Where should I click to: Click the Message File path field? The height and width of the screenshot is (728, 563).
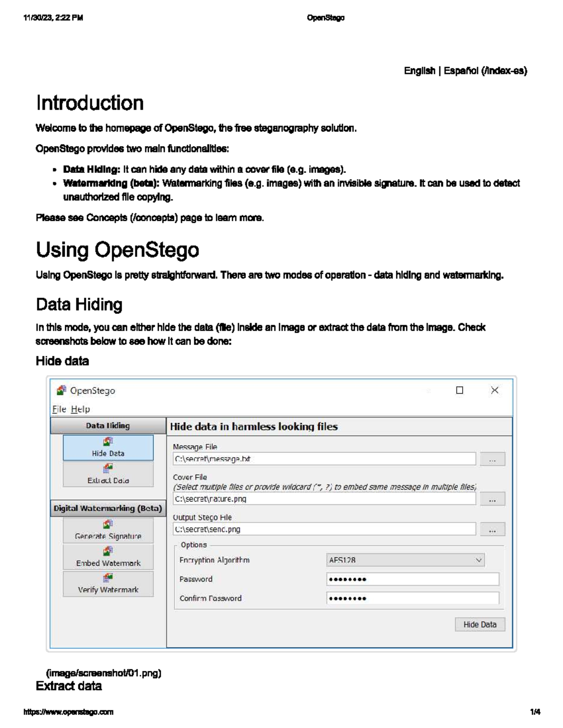[324, 459]
